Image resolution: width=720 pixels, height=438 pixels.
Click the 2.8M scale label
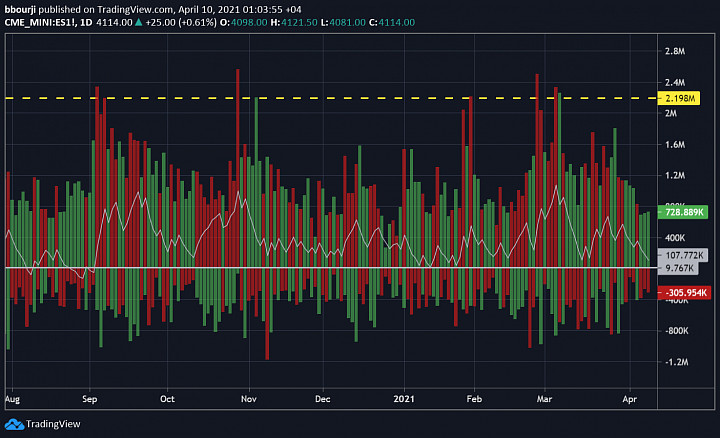tap(675, 51)
